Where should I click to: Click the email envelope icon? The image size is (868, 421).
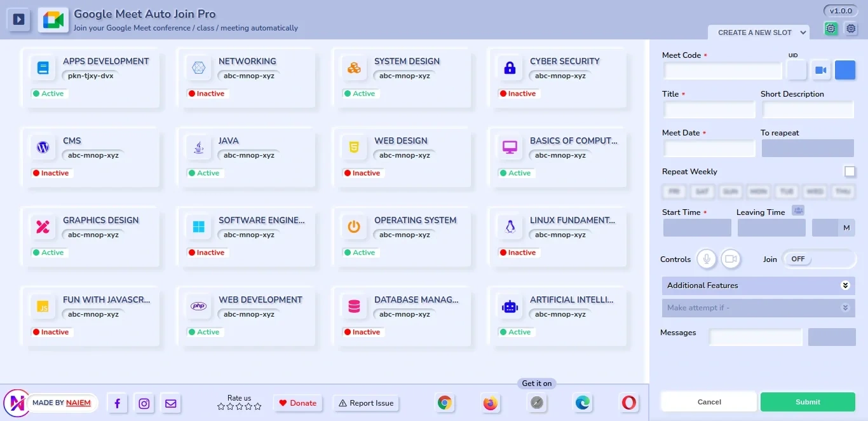(170, 403)
